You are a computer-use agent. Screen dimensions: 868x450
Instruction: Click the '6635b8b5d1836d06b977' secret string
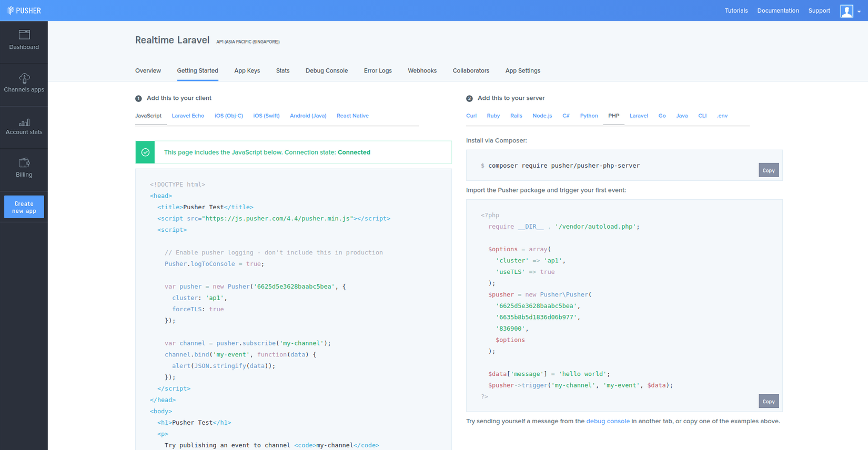tap(538, 318)
